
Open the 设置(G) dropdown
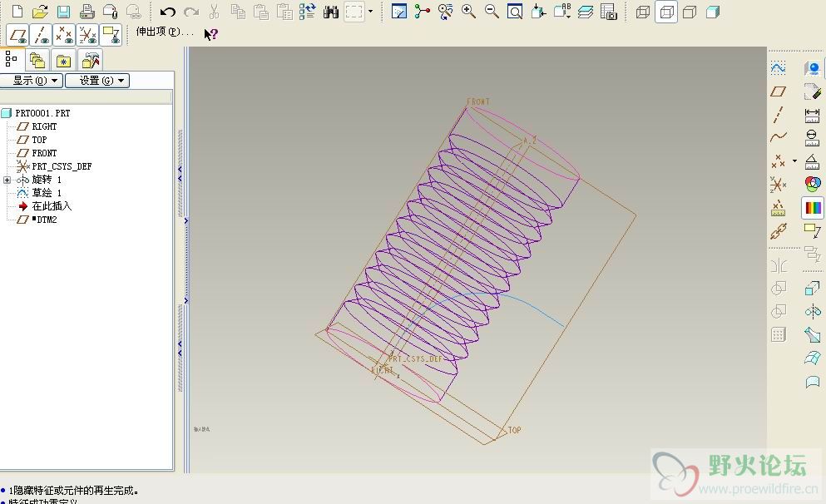pyautogui.click(x=97, y=81)
